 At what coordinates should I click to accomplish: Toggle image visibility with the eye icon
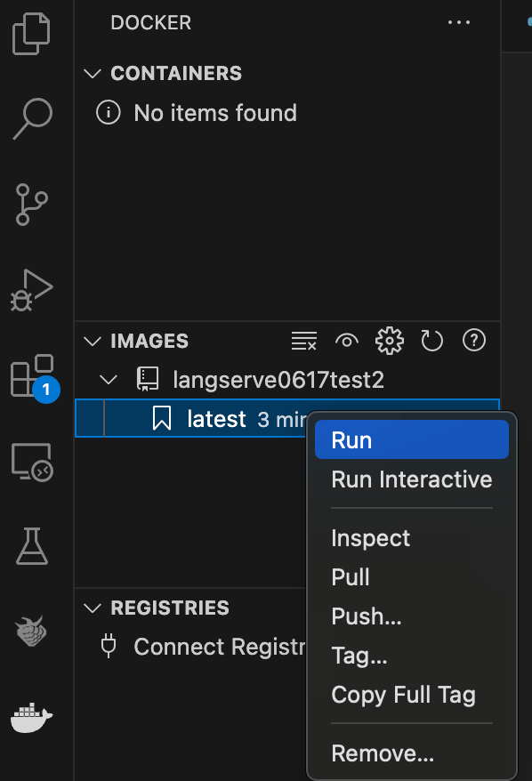point(347,342)
